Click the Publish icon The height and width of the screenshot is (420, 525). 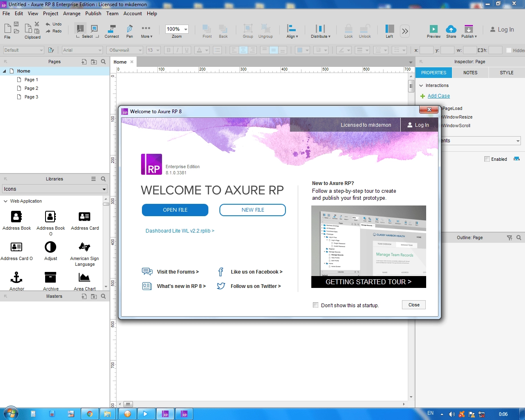pos(468,29)
